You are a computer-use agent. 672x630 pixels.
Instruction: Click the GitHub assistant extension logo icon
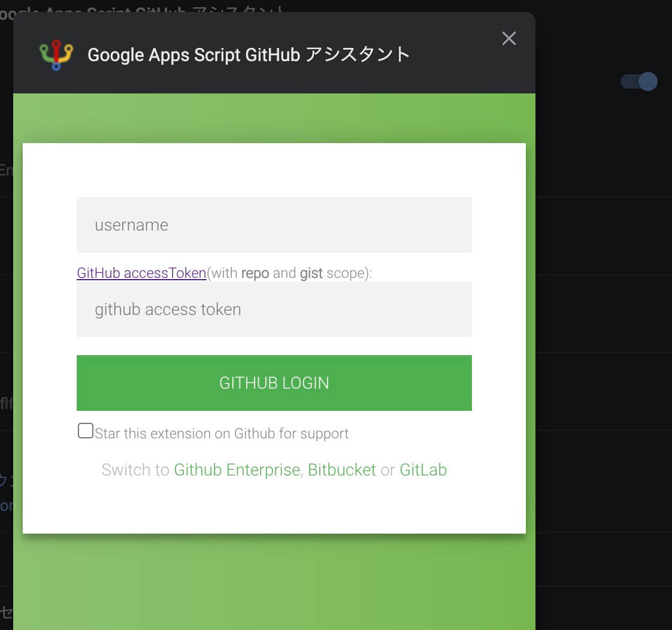point(55,54)
